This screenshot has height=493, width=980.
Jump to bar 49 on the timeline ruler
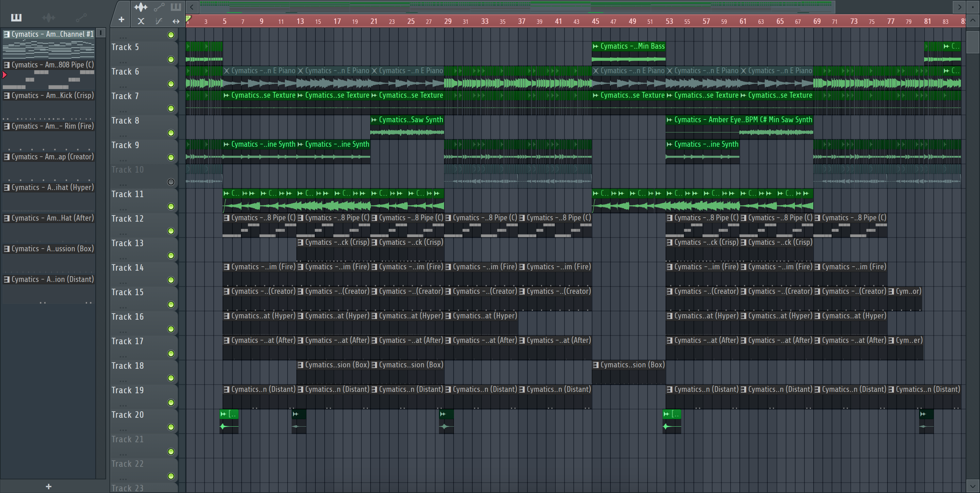click(x=632, y=21)
